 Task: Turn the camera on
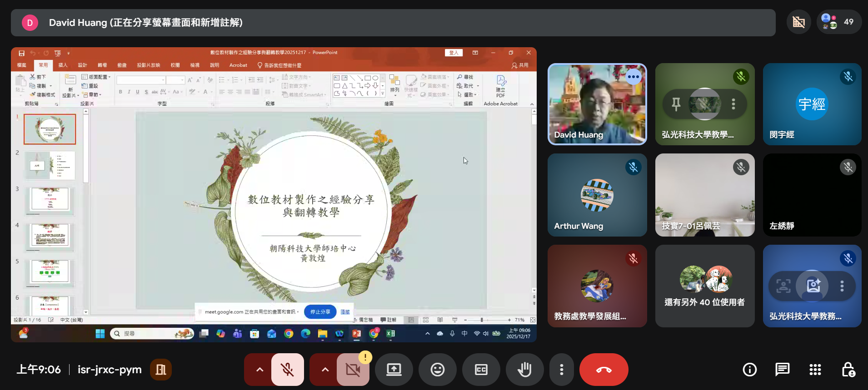click(353, 370)
